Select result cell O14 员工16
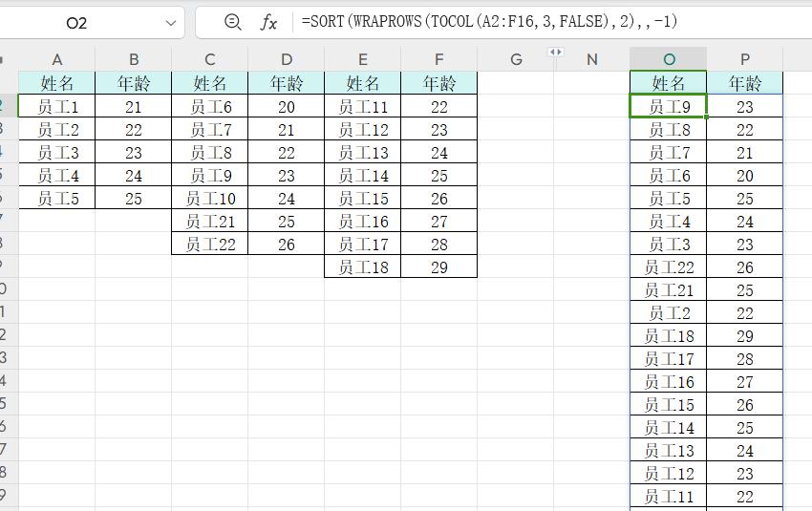Image resolution: width=812 pixels, height=511 pixels. click(669, 381)
